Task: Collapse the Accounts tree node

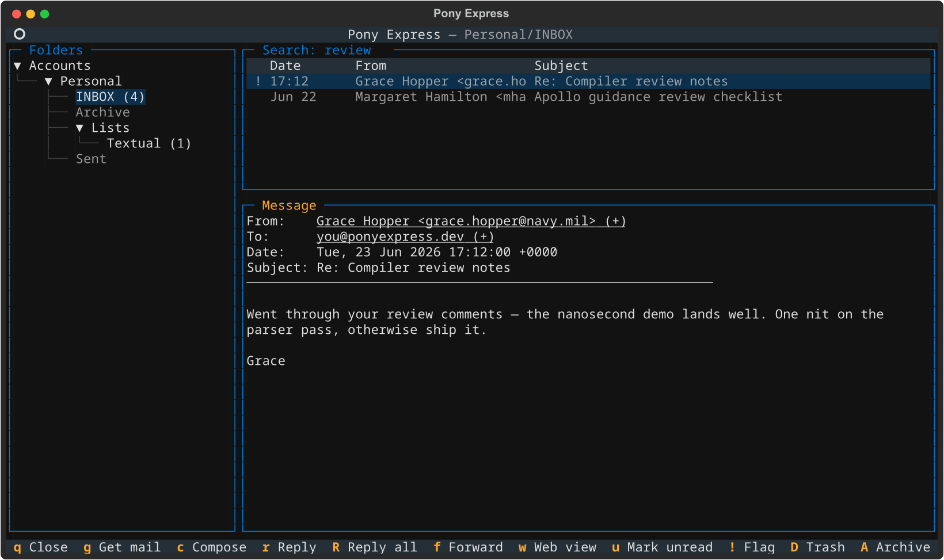Action: click(x=17, y=66)
